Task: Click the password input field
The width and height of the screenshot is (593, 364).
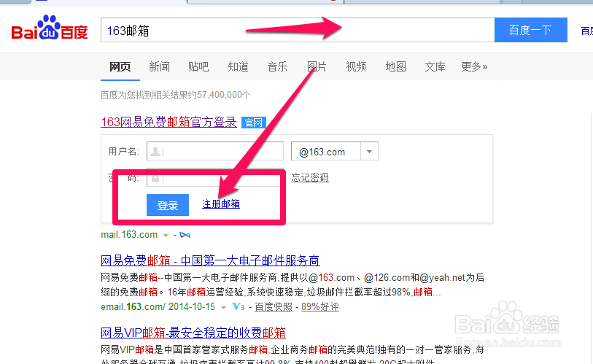Action: 215,177
